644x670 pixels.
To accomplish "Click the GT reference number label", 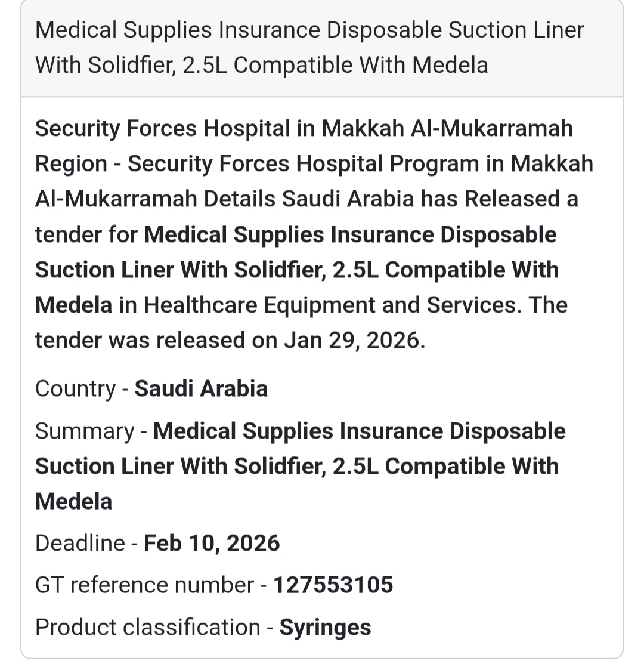I will click(145, 585).
